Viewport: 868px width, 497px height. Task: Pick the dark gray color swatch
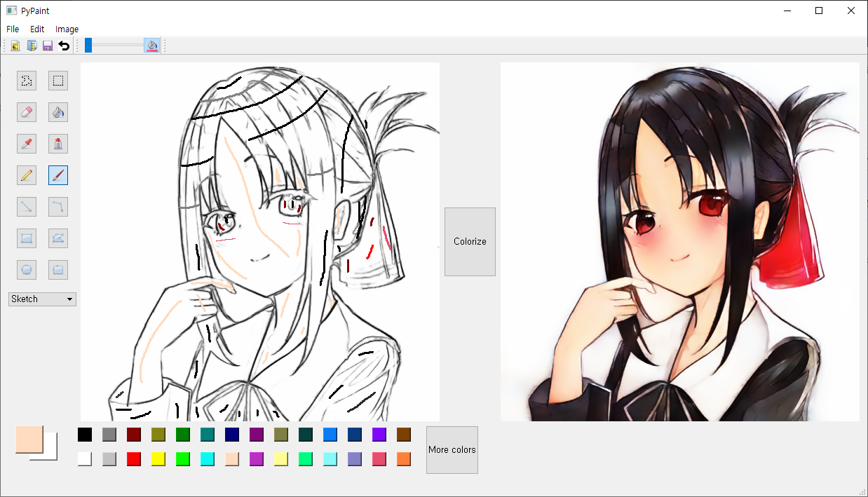[x=109, y=435]
